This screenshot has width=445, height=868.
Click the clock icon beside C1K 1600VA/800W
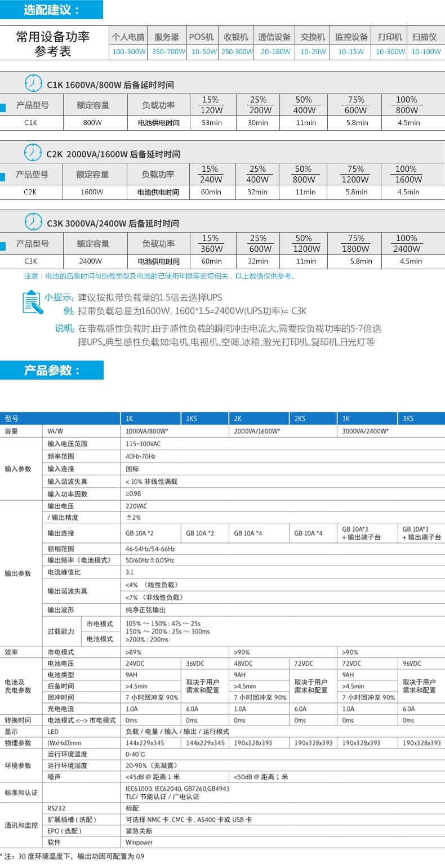coord(34,83)
